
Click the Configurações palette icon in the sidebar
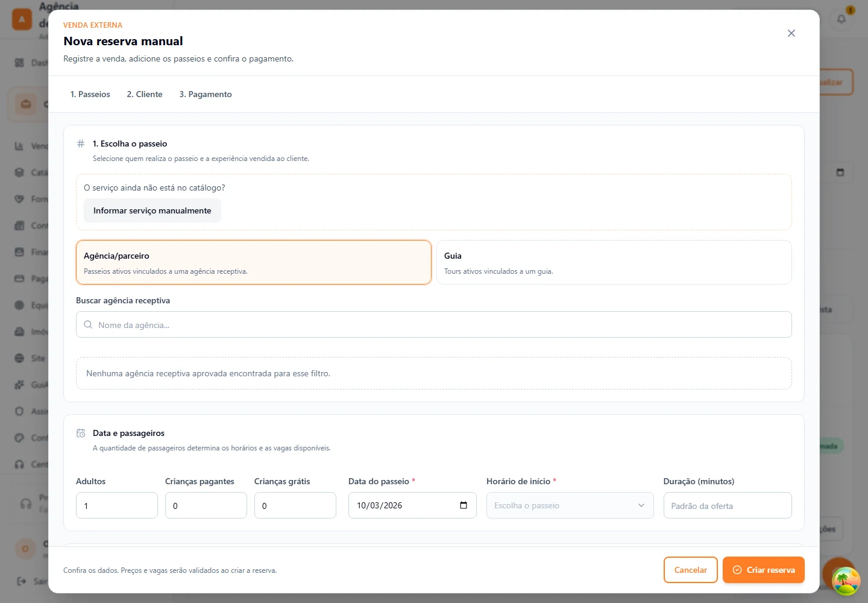[19, 438]
